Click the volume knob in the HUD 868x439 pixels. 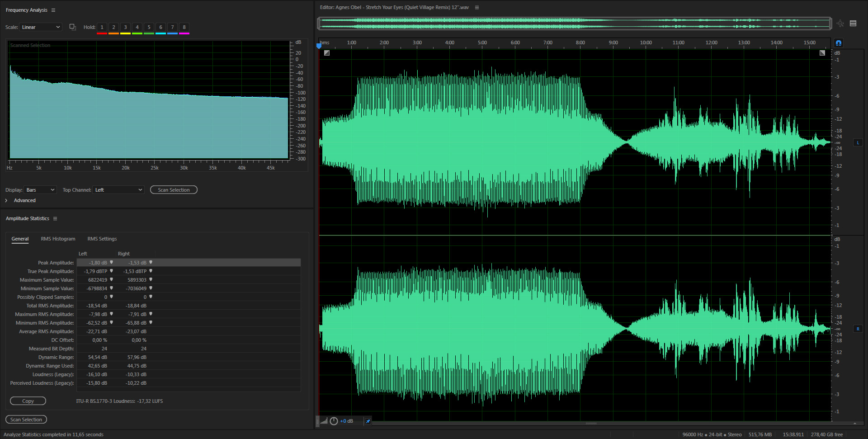(x=334, y=421)
